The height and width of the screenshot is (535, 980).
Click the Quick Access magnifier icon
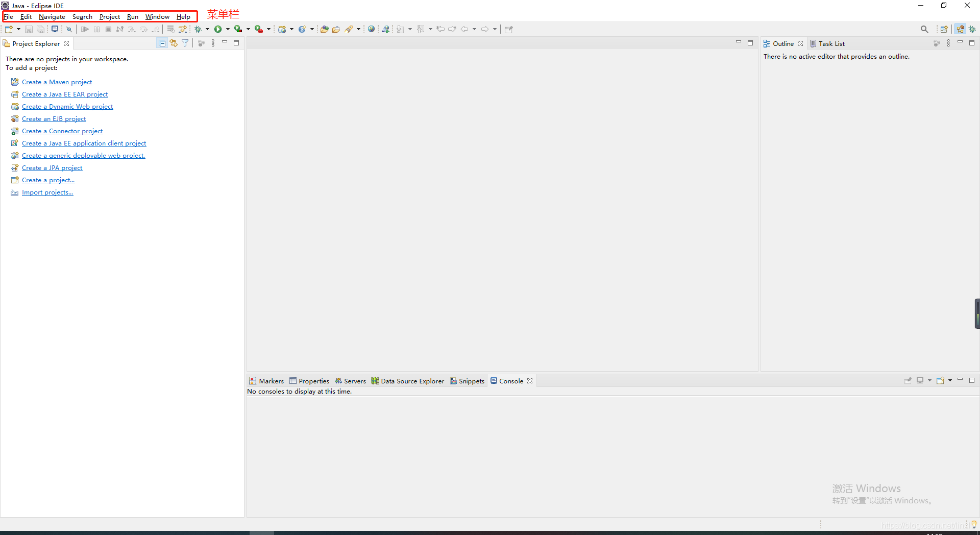924,29
